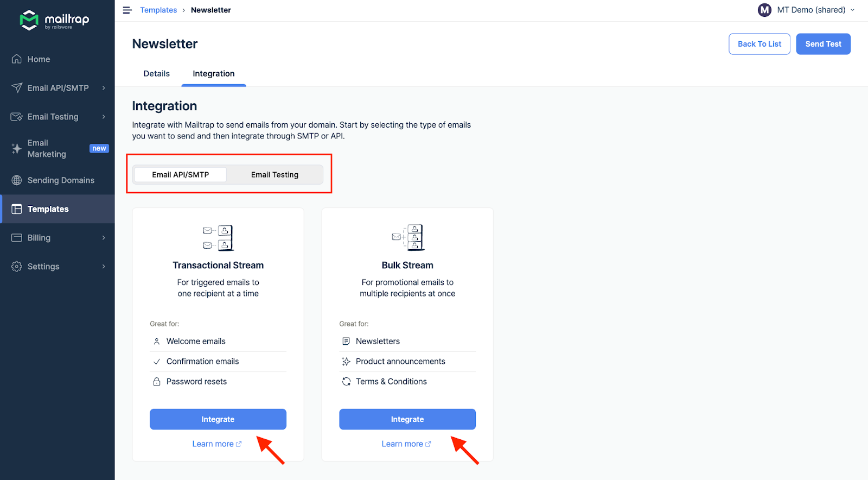
Task: Select the Sending Domains globe icon
Action: 16,180
